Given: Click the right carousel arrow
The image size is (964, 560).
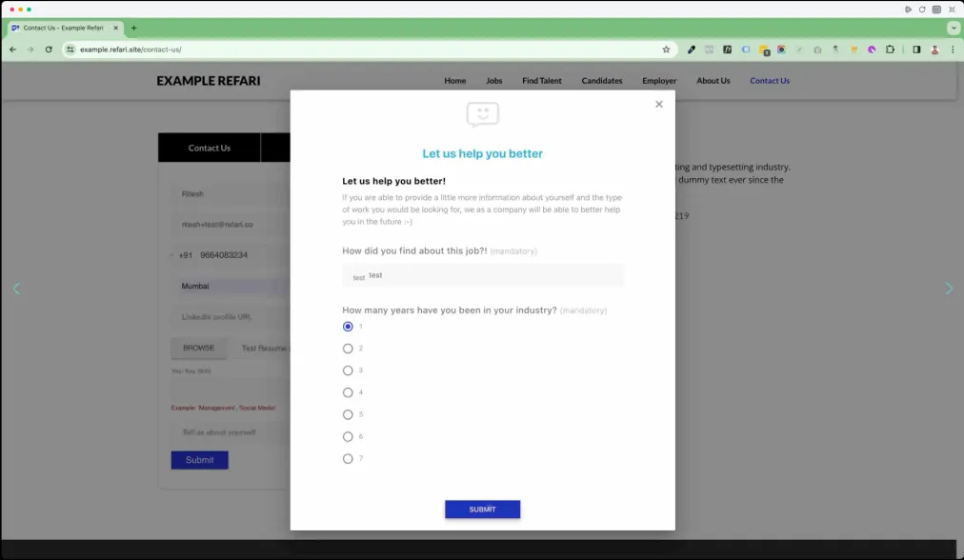Looking at the screenshot, I should click(949, 289).
